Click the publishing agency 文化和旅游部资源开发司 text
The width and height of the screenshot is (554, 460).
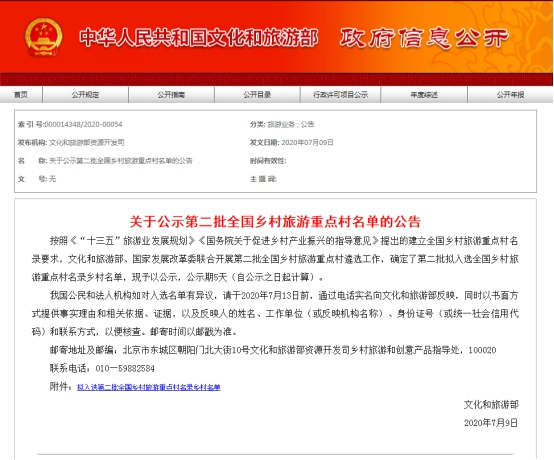[87, 142]
